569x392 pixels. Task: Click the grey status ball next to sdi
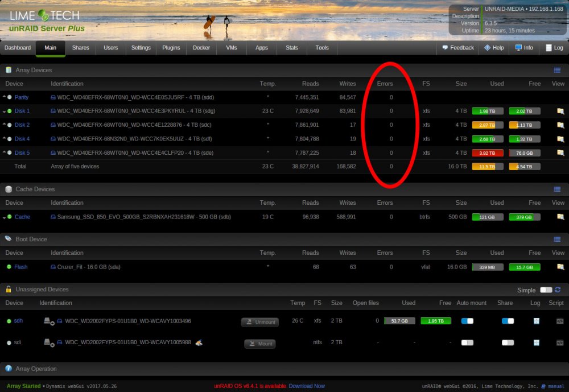tap(9, 343)
